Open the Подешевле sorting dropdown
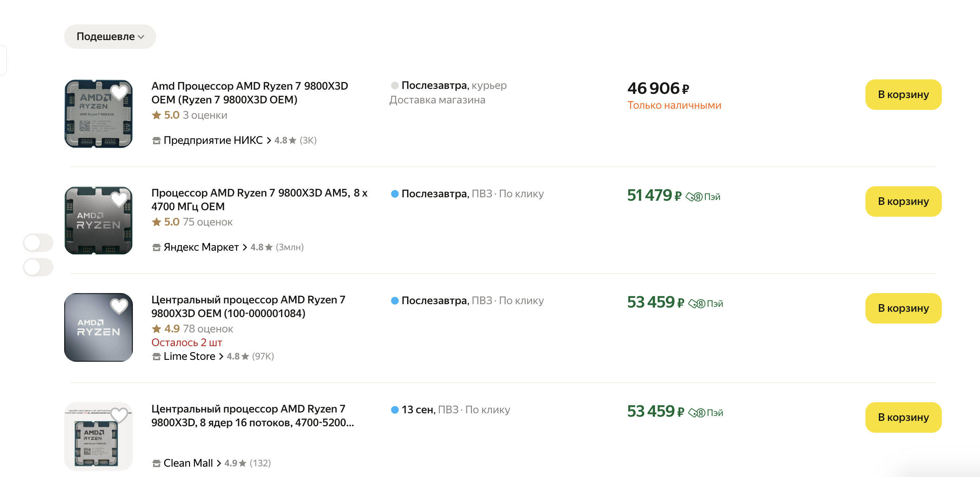This screenshot has height=477, width=980. [x=110, y=37]
